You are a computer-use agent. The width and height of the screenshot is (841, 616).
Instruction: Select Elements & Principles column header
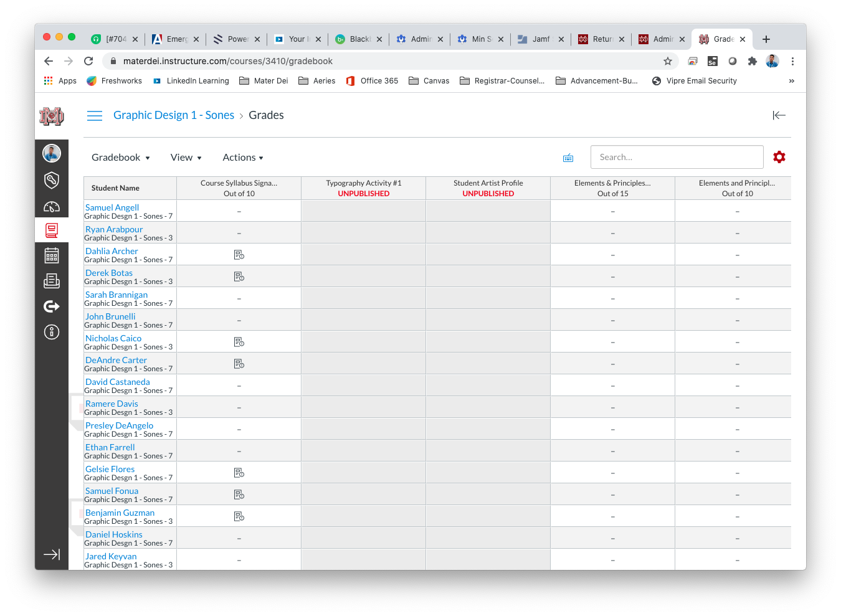(613, 188)
